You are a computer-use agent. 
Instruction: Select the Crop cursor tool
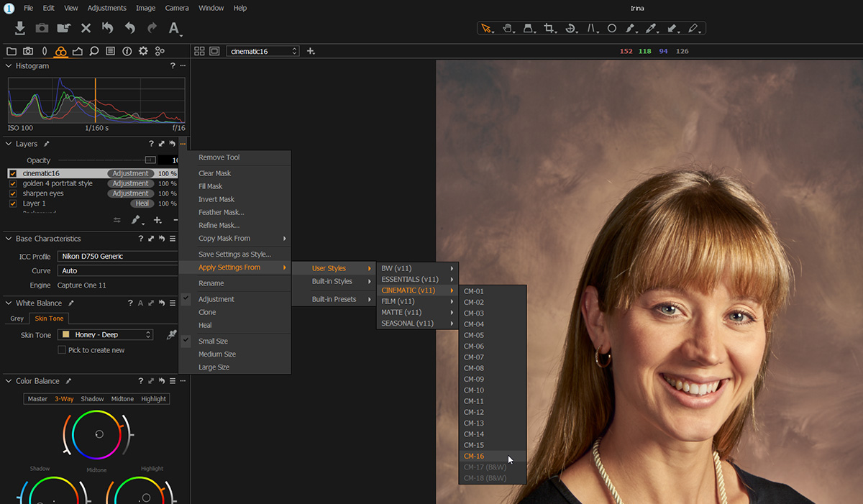[x=549, y=29]
